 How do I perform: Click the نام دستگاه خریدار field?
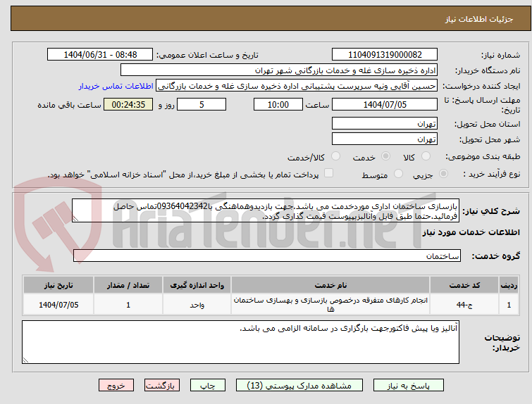pos(279,70)
